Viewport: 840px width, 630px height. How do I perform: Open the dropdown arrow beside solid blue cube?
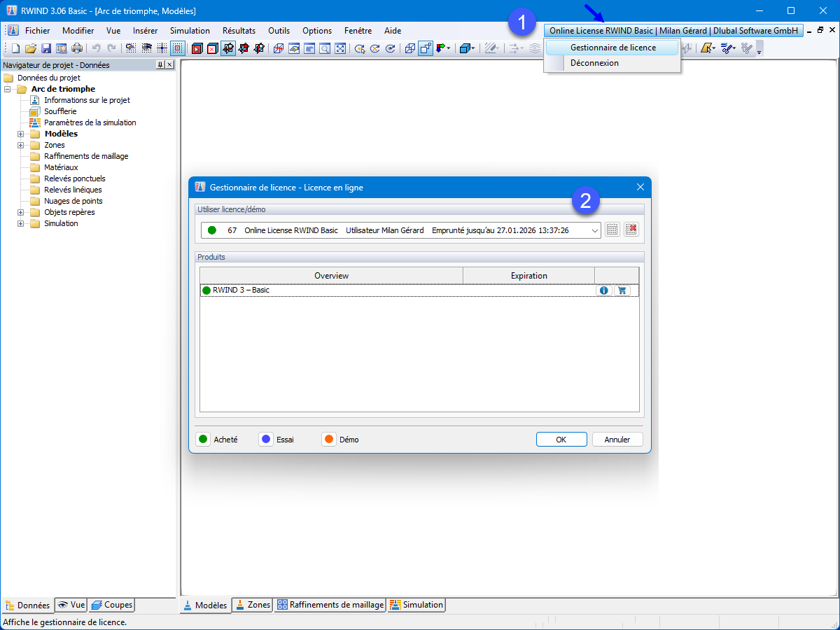[474, 48]
